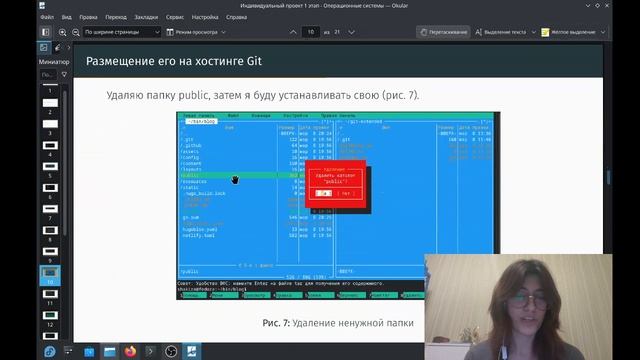The image size is (640, 360).
Task: Open the Переход menu
Action: click(116, 17)
